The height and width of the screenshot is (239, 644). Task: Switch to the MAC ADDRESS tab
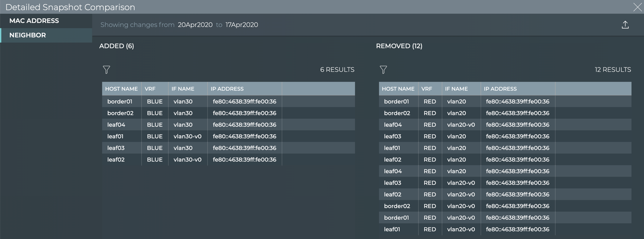(34, 21)
